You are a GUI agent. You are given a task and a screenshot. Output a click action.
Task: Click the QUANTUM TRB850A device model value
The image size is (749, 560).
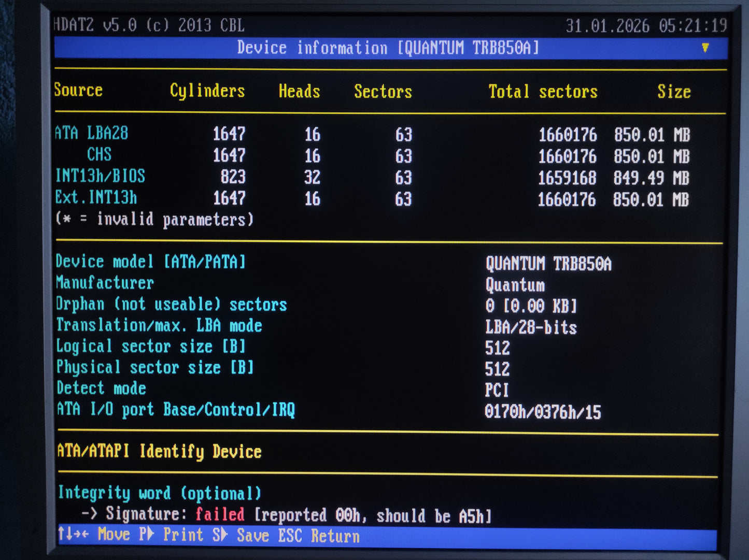(x=548, y=264)
